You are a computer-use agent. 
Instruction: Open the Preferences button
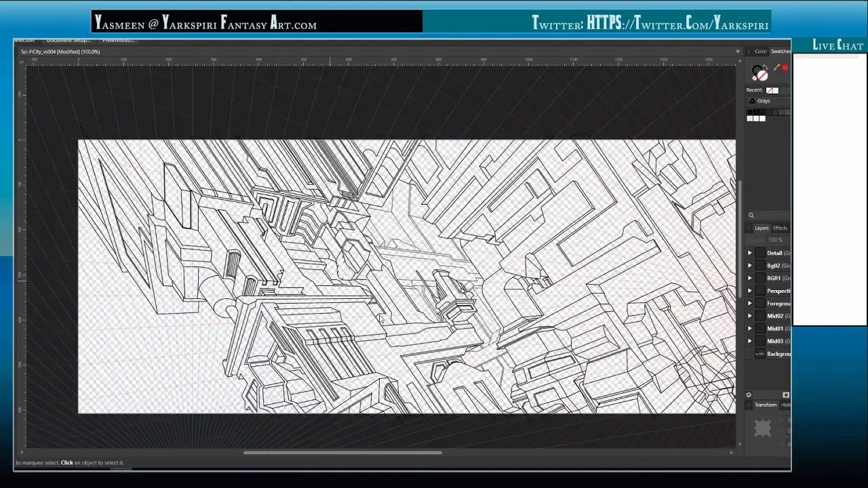(118, 41)
